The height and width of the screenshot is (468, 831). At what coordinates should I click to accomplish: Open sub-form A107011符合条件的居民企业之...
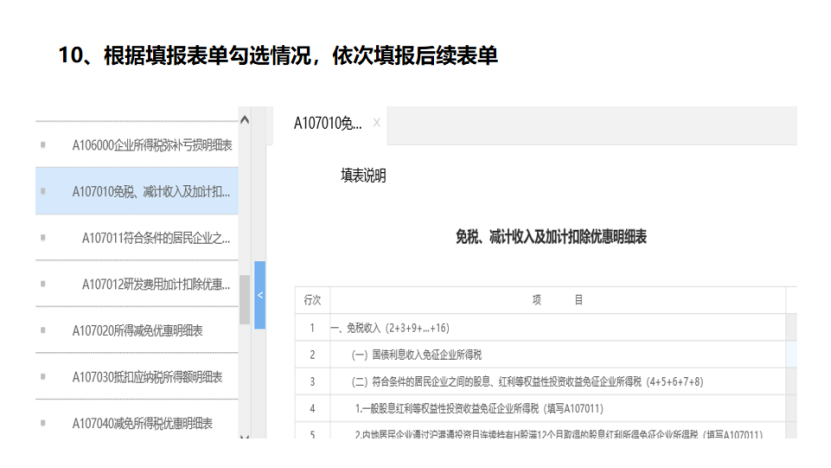click(x=157, y=238)
